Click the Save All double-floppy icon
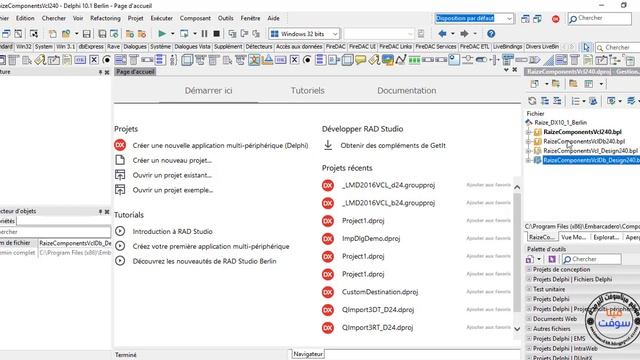 tap(102, 33)
